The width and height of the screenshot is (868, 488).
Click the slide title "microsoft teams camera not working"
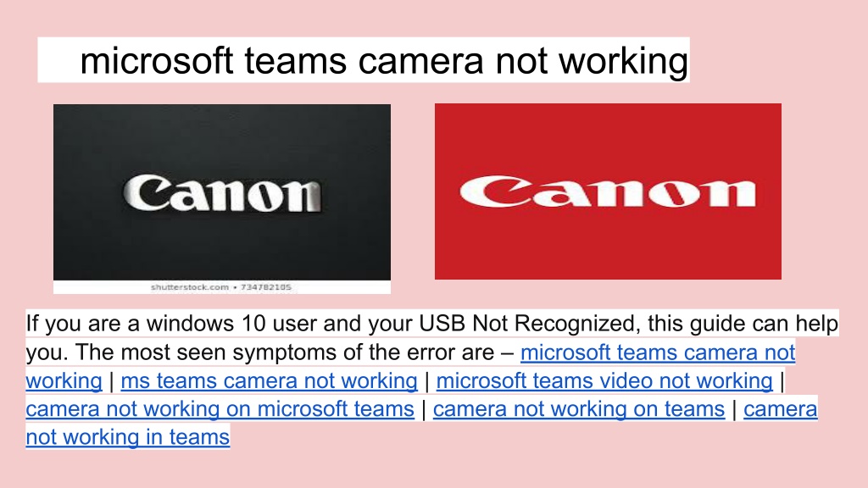pos(384,60)
